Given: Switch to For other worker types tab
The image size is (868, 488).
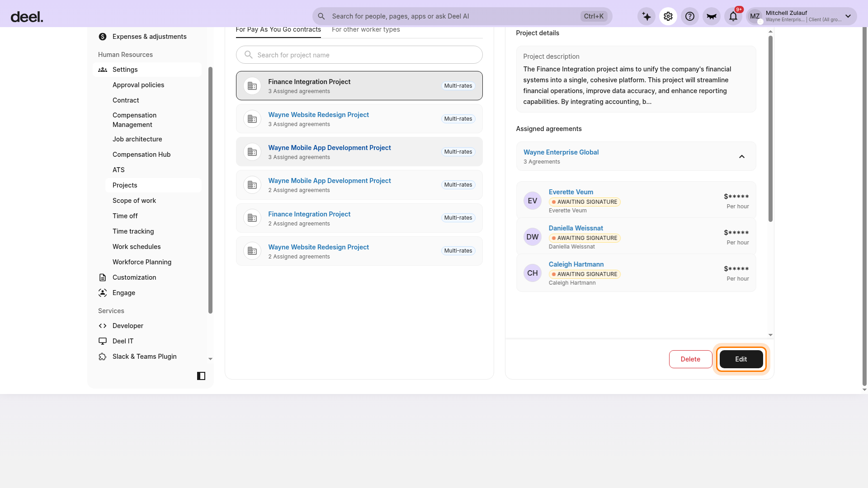Looking at the screenshot, I should point(366,29).
